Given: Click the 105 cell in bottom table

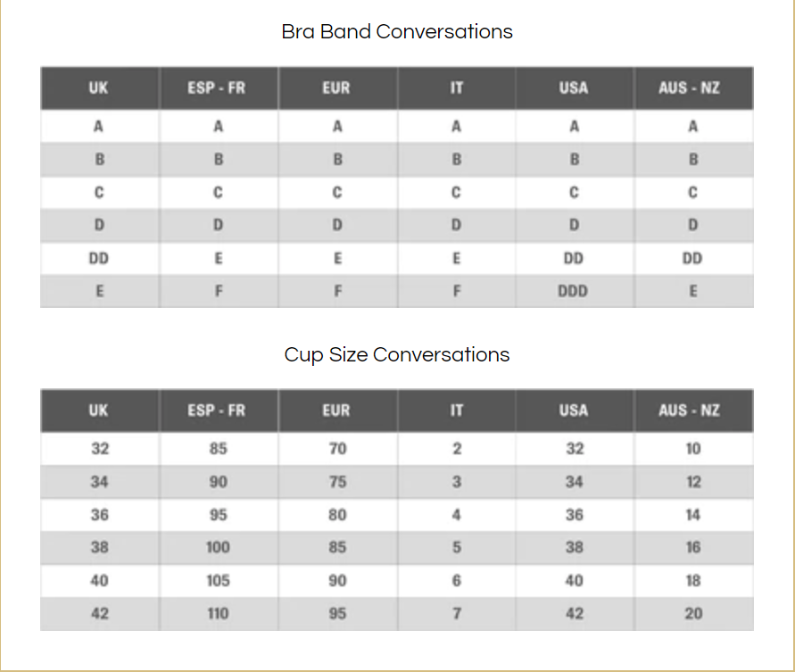Looking at the screenshot, I should click(218, 581).
